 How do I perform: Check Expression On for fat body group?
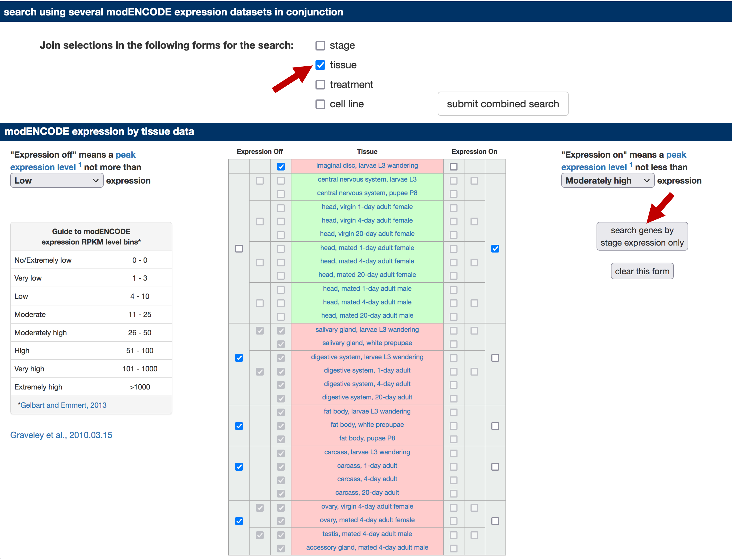[x=495, y=426]
